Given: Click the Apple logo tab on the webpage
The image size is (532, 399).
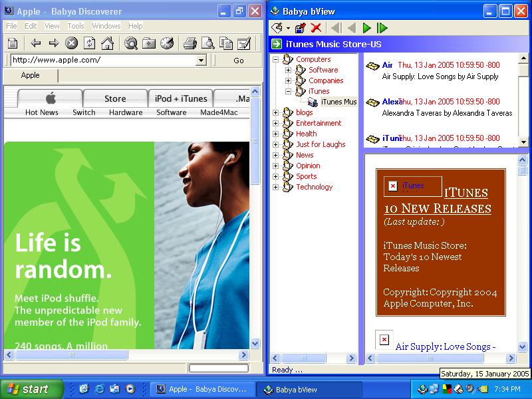Looking at the screenshot, I should [x=51, y=98].
